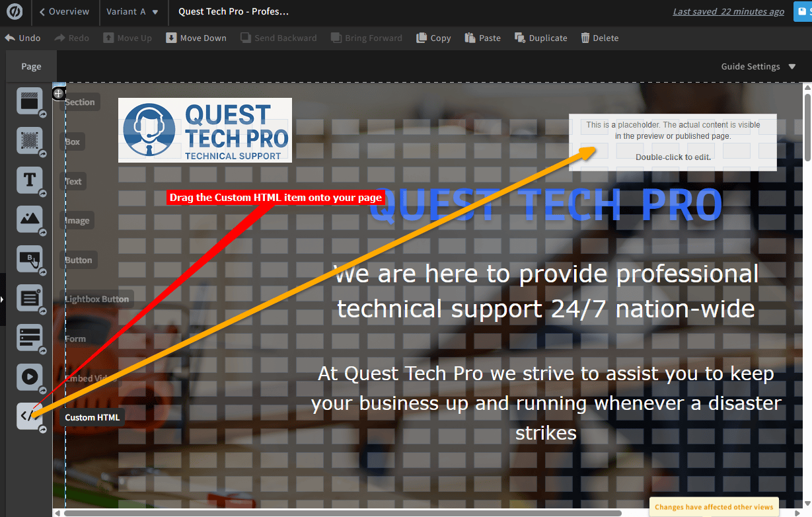The width and height of the screenshot is (812, 517).
Task: Click the vertical scrollbar thumb
Action: (x=807, y=127)
